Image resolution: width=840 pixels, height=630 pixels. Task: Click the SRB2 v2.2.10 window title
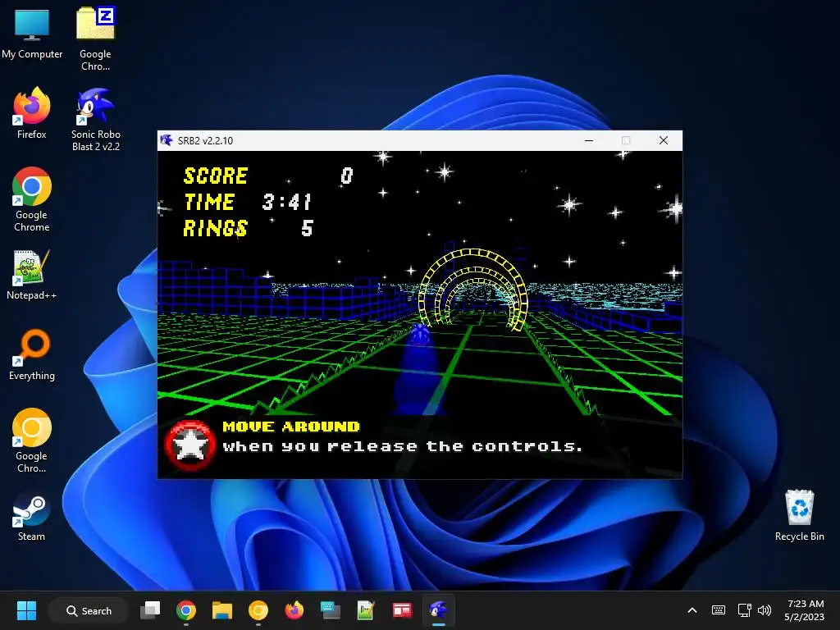206,140
